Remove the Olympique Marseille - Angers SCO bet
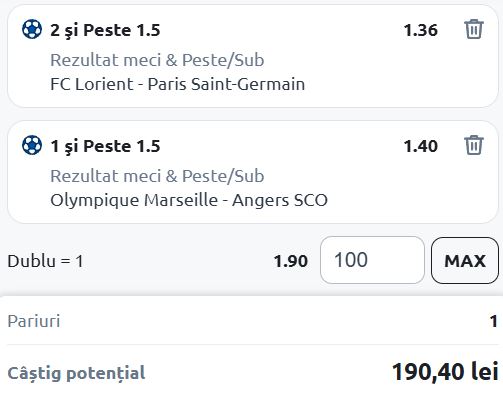 tap(474, 145)
